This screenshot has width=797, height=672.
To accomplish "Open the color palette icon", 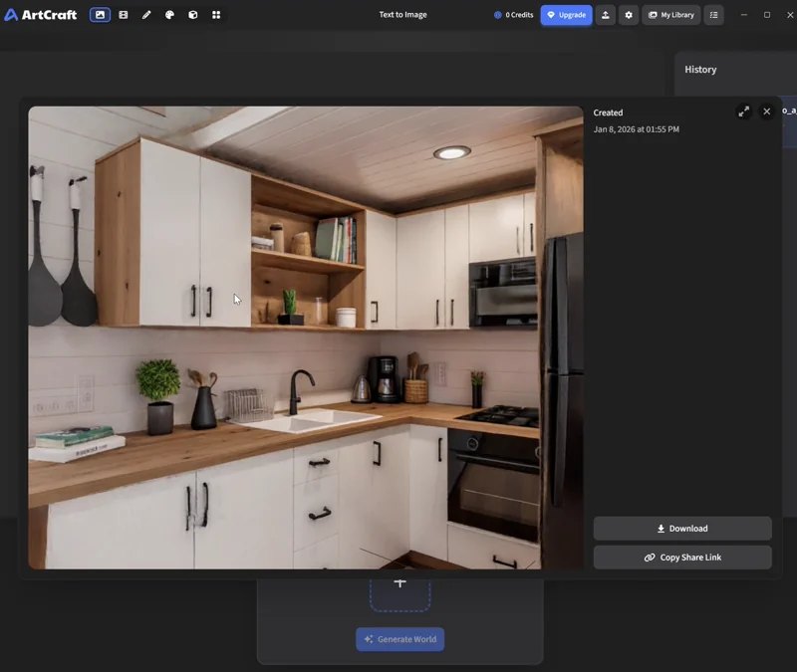I will click(x=169, y=15).
